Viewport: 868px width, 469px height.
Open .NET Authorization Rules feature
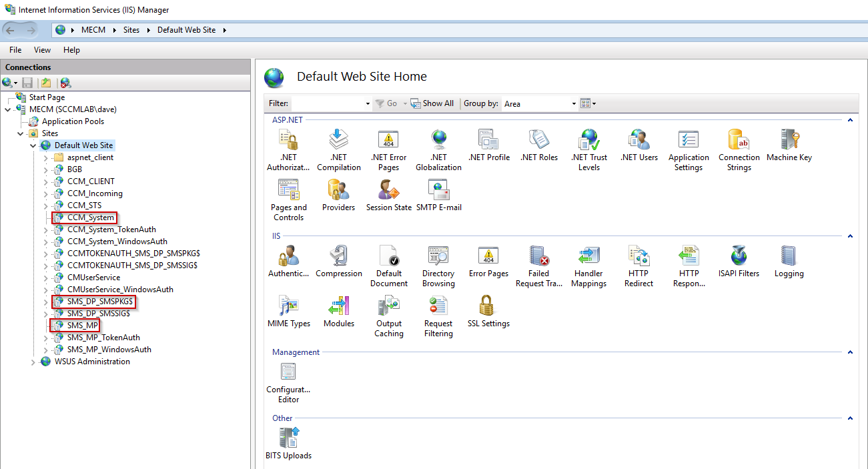click(x=288, y=150)
